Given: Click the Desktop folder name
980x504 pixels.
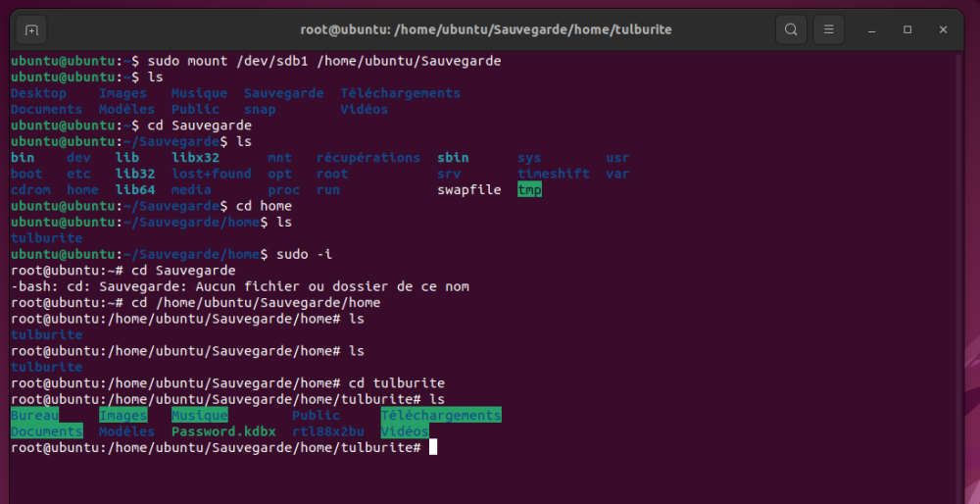Looking at the screenshot, I should pos(39,93).
